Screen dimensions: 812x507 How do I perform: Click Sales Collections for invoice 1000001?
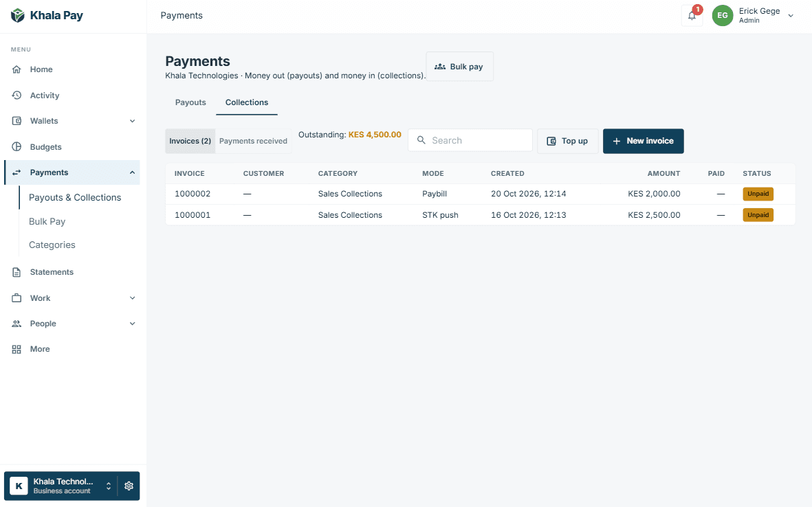coord(350,215)
